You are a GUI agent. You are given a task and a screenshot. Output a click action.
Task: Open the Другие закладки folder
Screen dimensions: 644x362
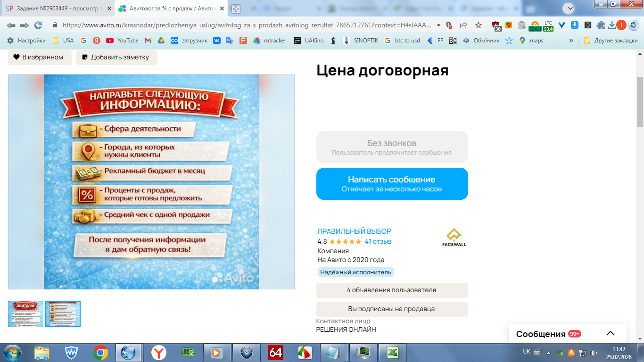pyautogui.click(x=611, y=41)
